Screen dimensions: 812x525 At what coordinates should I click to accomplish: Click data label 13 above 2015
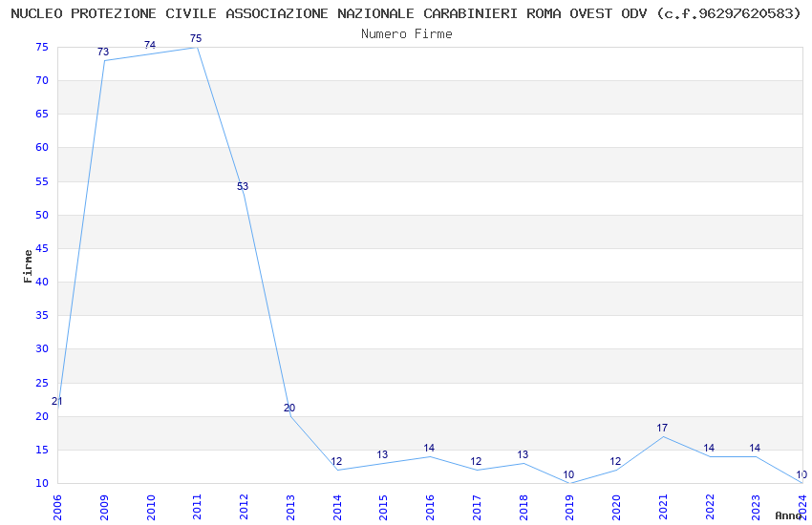pos(382,454)
